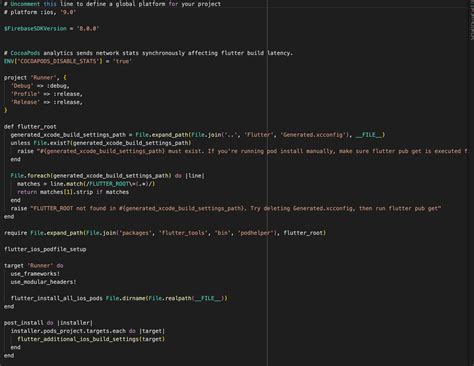Click the "flutter_additional_ios_build_settings(target)" line
The width and height of the screenshot is (474, 366).
pos(91,339)
